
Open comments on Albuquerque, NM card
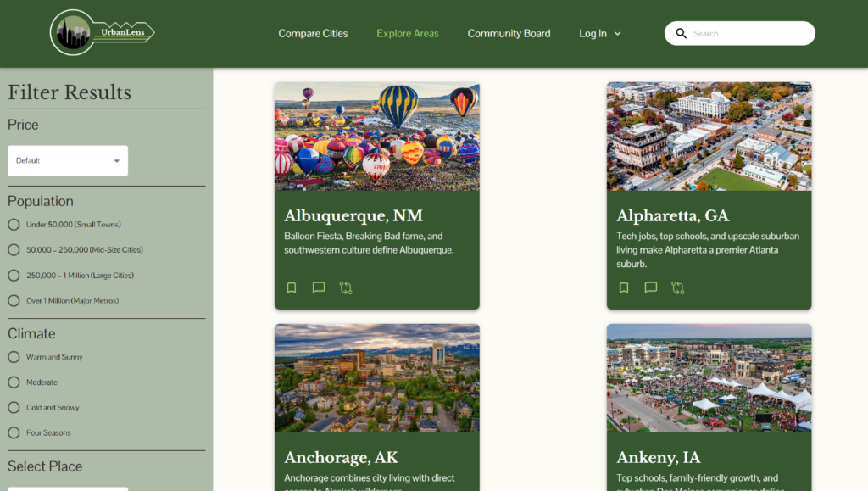tap(319, 287)
